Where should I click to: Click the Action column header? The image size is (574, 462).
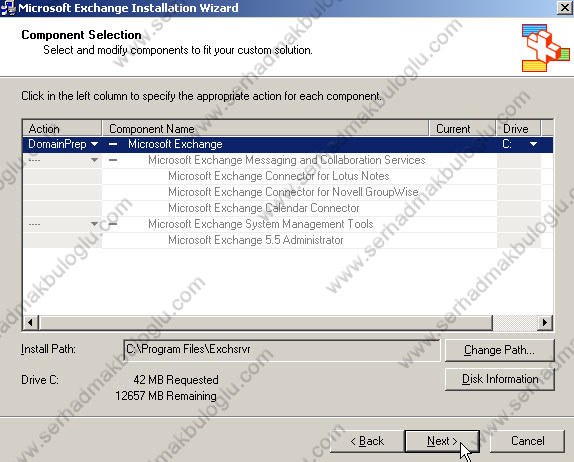pyautogui.click(x=62, y=128)
